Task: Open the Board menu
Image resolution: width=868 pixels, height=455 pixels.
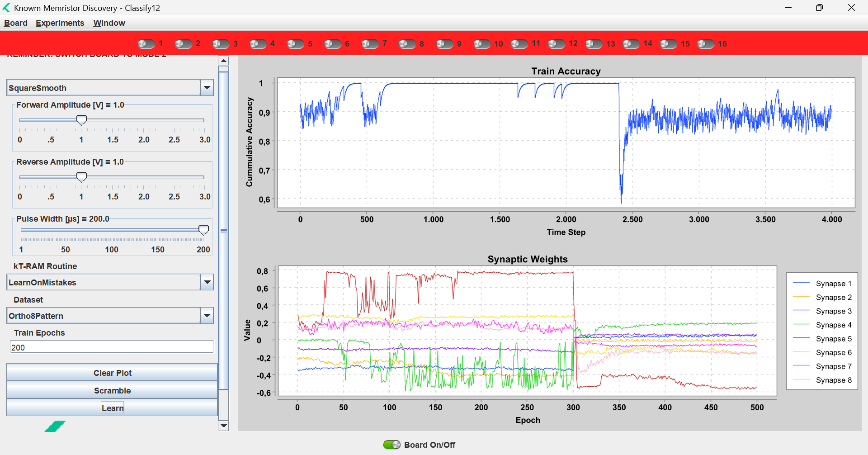Action: click(x=16, y=23)
